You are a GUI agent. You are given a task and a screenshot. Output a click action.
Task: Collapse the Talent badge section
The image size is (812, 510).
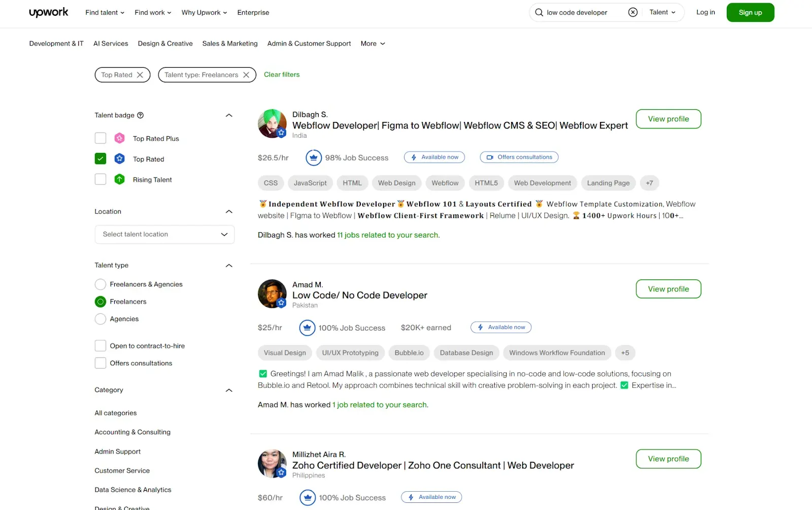pos(229,115)
